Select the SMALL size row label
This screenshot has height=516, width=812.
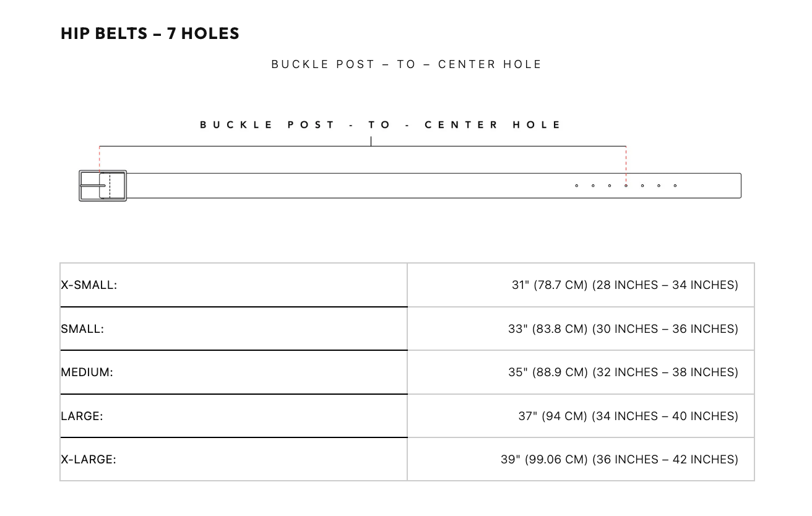coord(82,329)
